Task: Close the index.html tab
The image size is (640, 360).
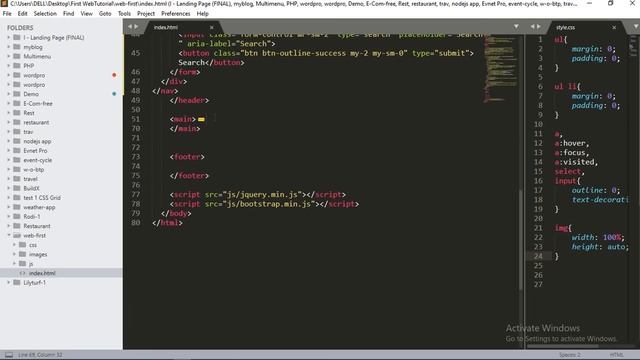Action: (x=211, y=27)
